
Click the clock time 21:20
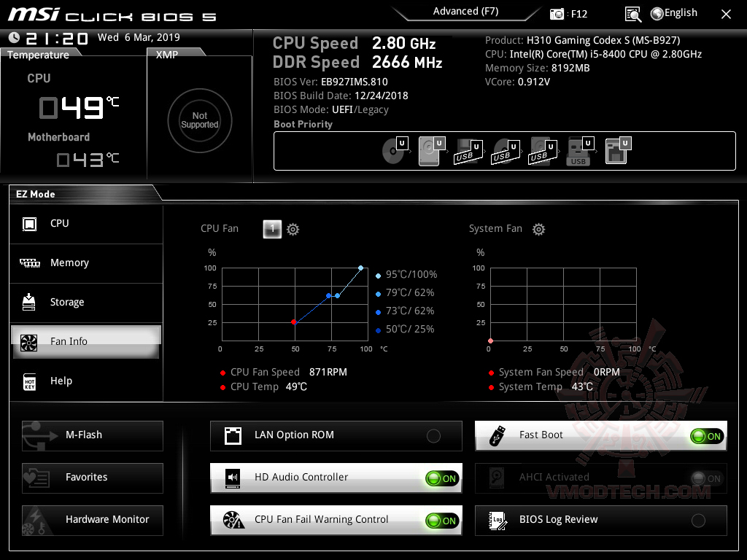tap(57, 38)
